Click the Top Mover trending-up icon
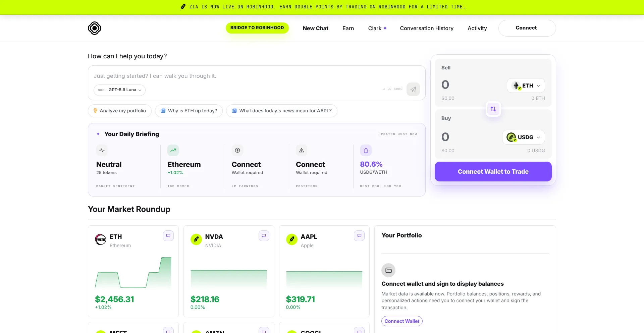Image resolution: width=644 pixels, height=333 pixels. [173, 150]
